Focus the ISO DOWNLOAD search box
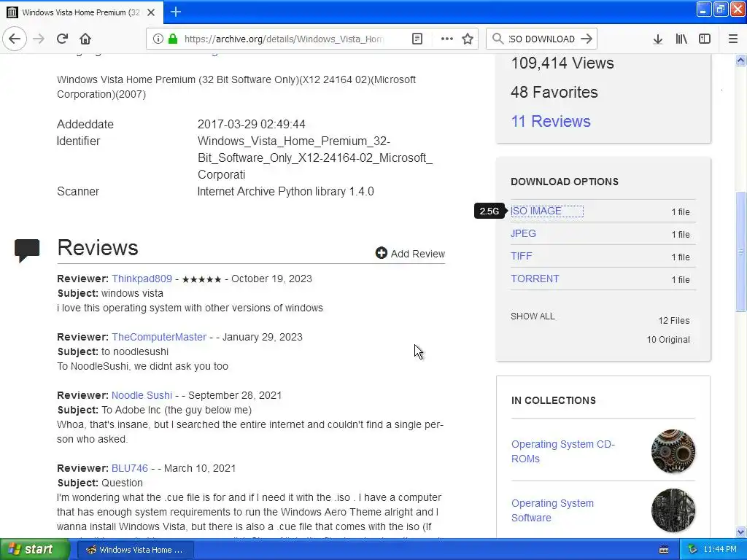Image resolution: width=747 pixels, height=560 pixels. (541, 39)
